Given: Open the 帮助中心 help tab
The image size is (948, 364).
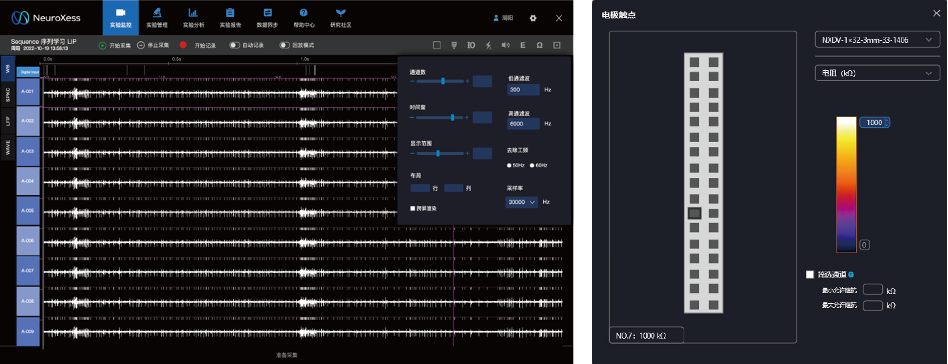Looking at the screenshot, I should pos(304,18).
